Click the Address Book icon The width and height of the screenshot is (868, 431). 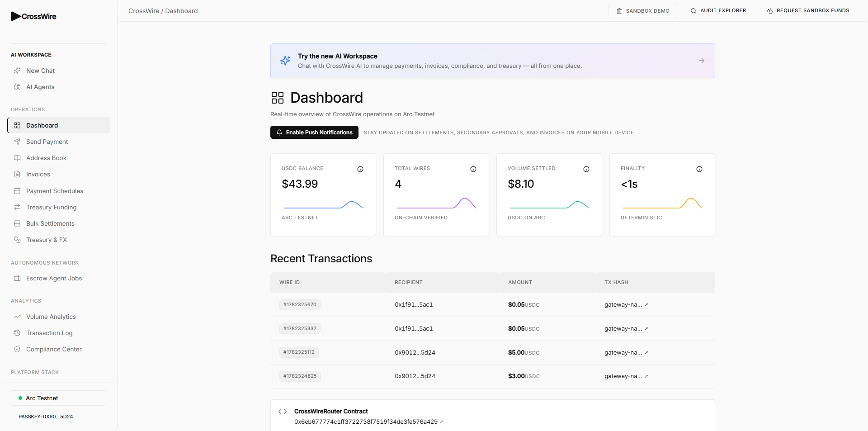(x=17, y=158)
